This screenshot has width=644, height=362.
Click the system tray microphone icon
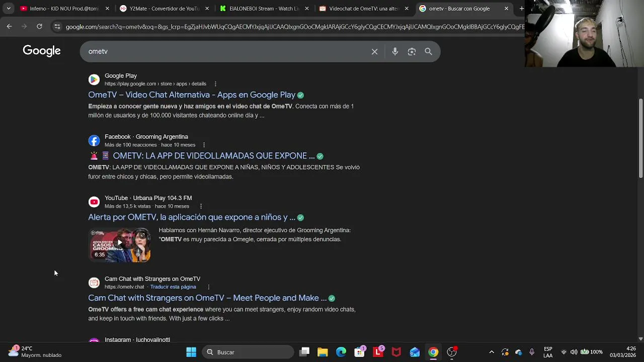click(x=532, y=352)
